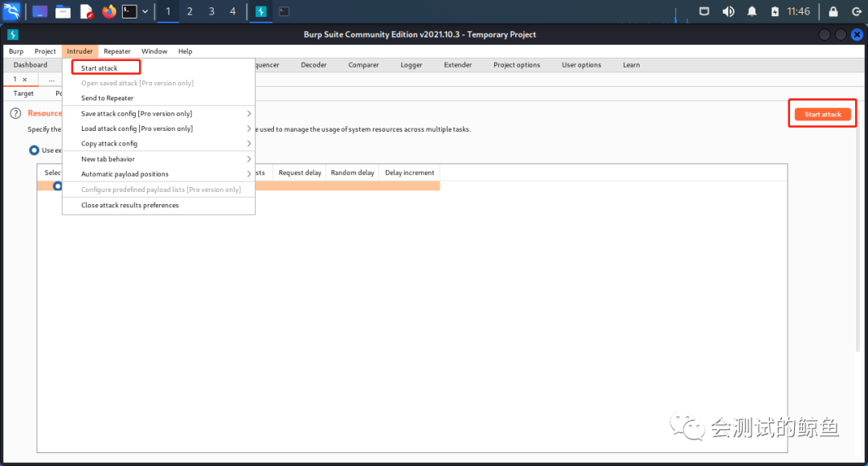Open the help question mark icon
Screen dimensions: 868x466
15,113
